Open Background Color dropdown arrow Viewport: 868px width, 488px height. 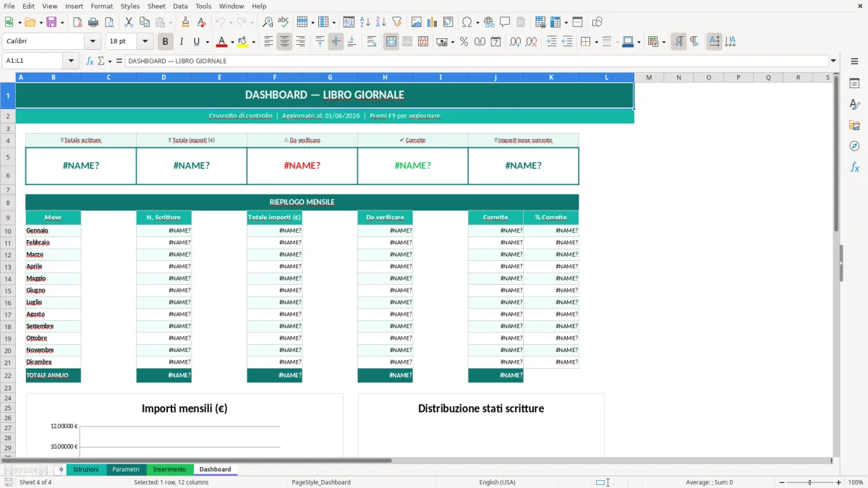pos(252,42)
